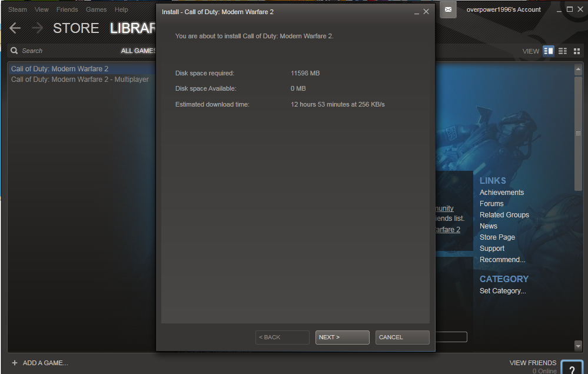588x374 pixels.
Task: Click the CANCEL button
Action: coord(403,337)
